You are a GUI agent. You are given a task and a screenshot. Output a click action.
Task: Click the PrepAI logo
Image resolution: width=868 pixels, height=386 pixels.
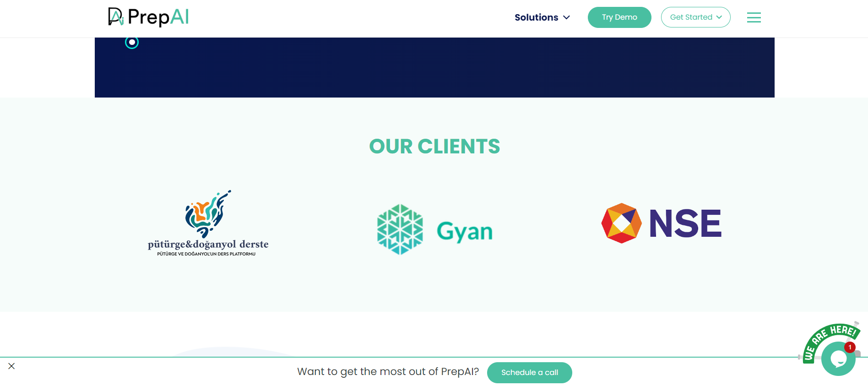[x=148, y=17]
